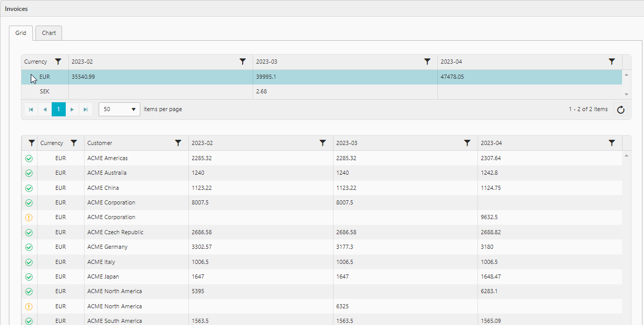Go to the last page
The width and height of the screenshot is (644, 325).
(86, 110)
